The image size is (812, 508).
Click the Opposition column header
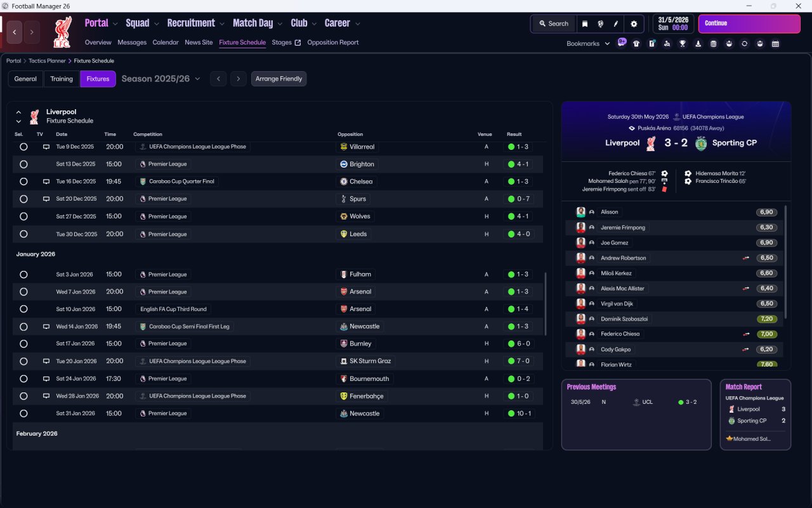[x=350, y=134]
